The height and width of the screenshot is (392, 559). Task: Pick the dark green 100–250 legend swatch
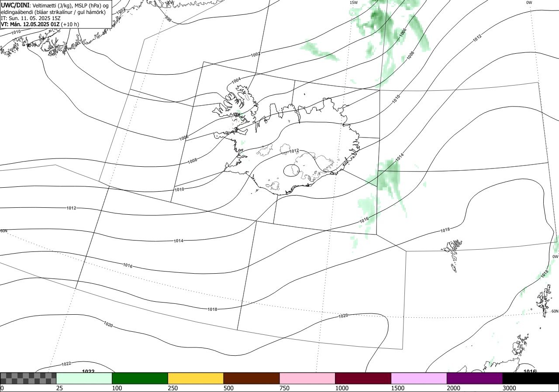click(140, 378)
